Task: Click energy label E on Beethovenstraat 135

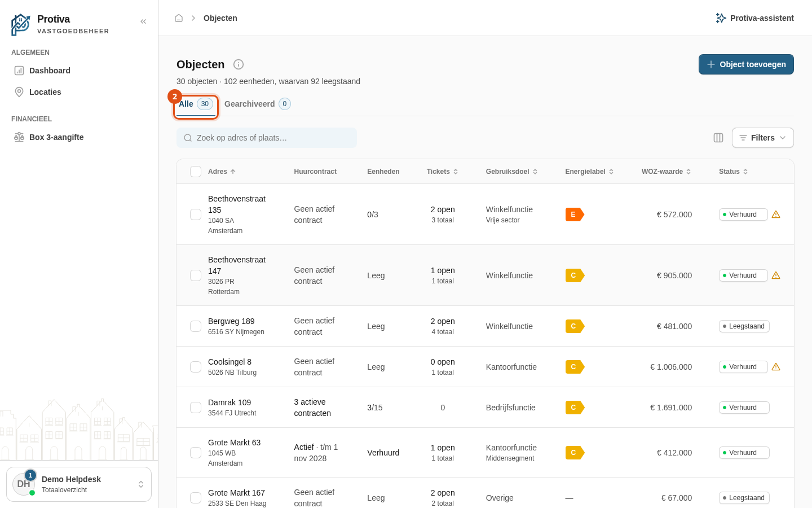Action: (575, 214)
